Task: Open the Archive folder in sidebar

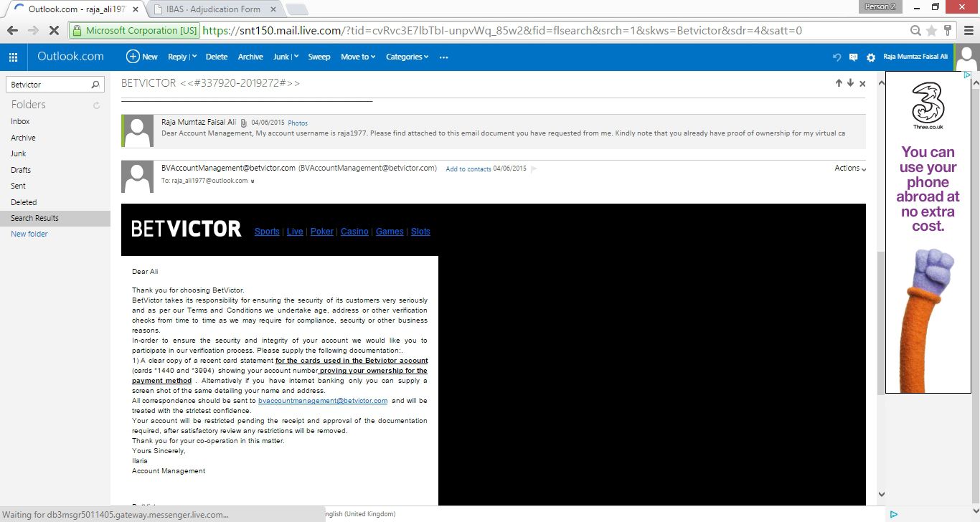Action: [x=23, y=138]
